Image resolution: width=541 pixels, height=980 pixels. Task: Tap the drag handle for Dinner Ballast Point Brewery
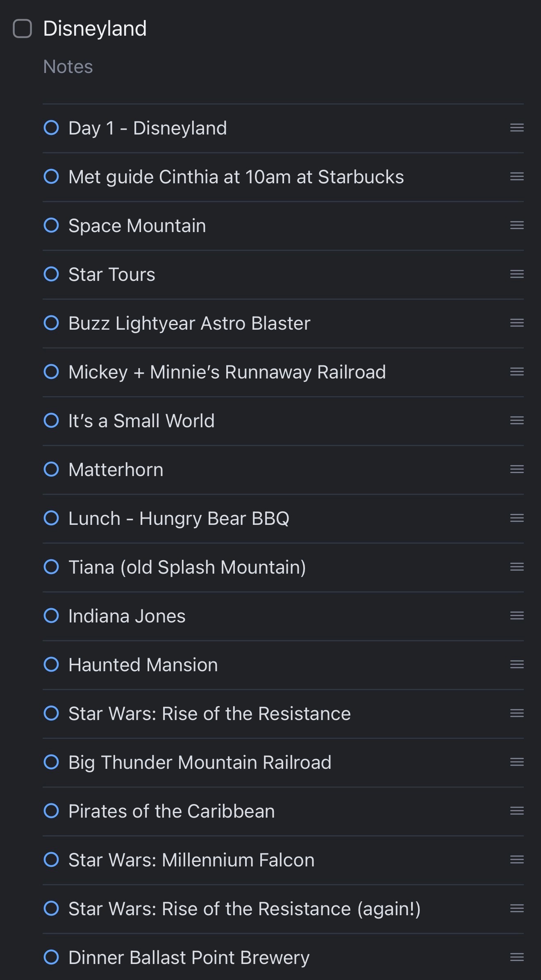pos(517,957)
